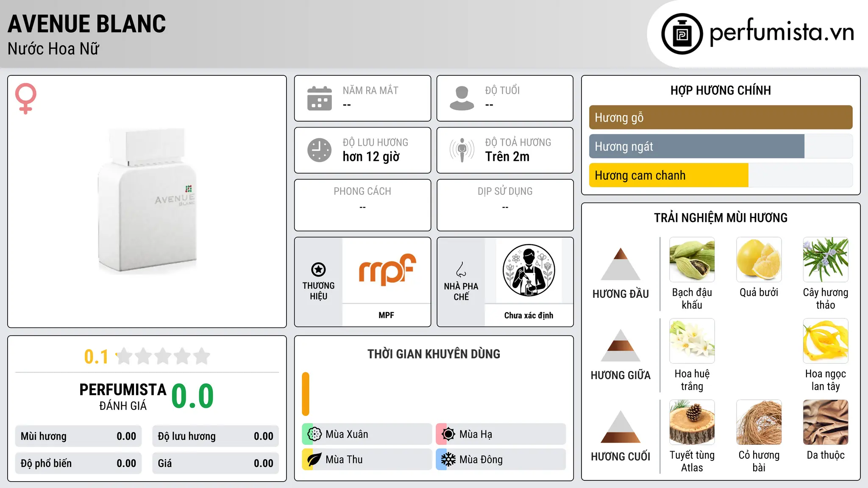
Task: Click the Hương cuối pyramid icon
Action: (620, 427)
